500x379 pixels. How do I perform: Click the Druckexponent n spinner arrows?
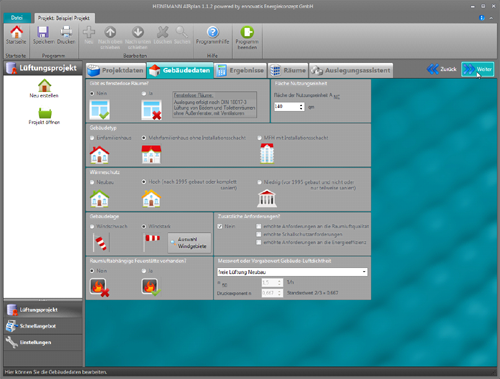(280, 293)
